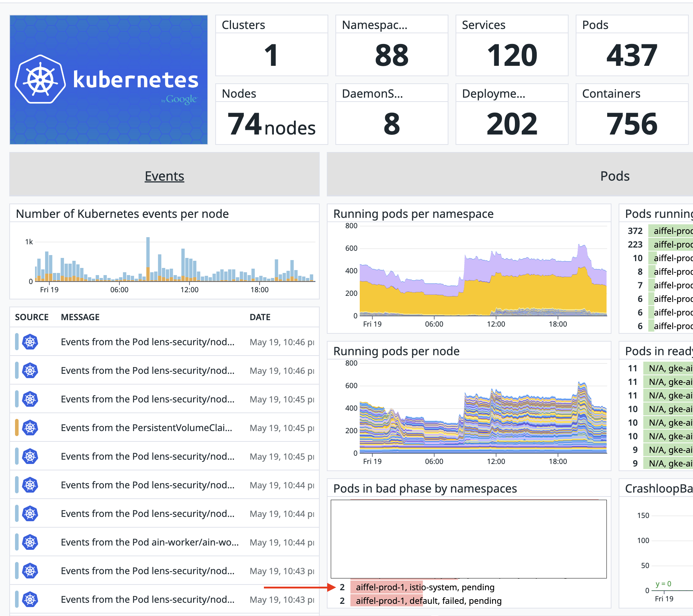Viewport: 693px width, 616px height.
Task: Select the 372 aiffel-prod row in Pods running
Action: pyautogui.click(x=660, y=231)
